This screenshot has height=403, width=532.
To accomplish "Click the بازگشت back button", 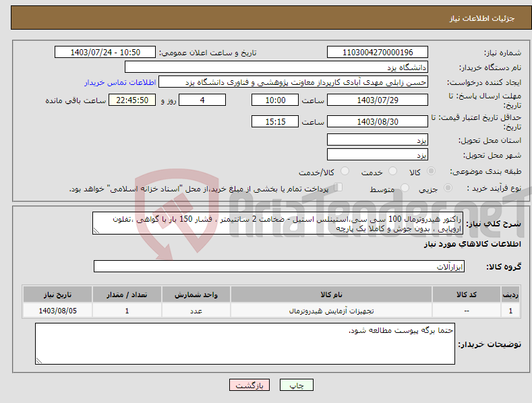I will tap(249, 385).
